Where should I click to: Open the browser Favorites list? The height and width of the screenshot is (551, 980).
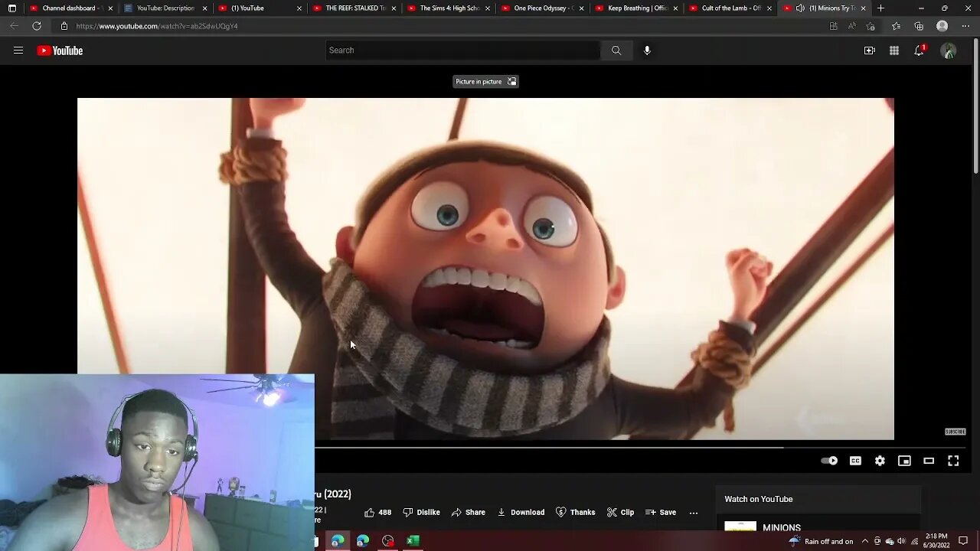(x=897, y=26)
